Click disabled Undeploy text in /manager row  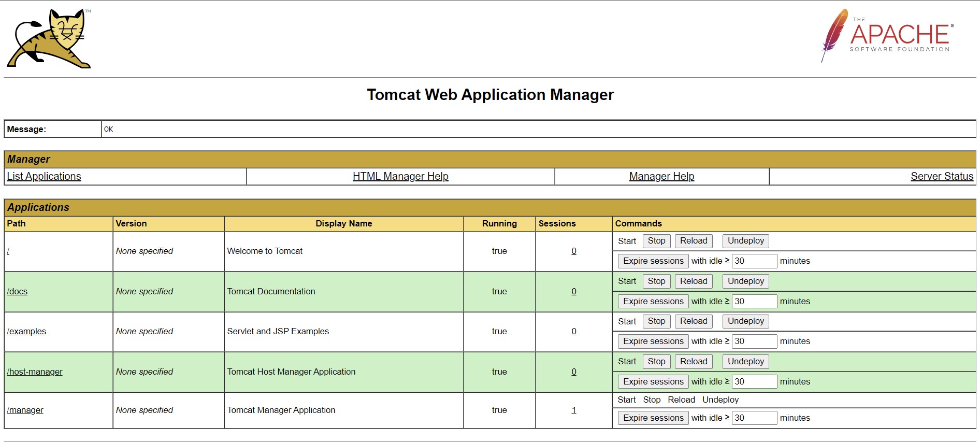coord(720,400)
